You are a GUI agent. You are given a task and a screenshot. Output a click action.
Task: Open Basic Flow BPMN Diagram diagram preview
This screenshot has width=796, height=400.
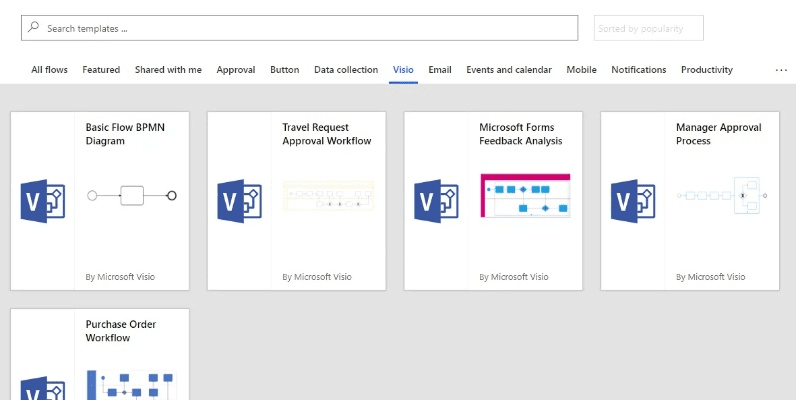[131, 195]
